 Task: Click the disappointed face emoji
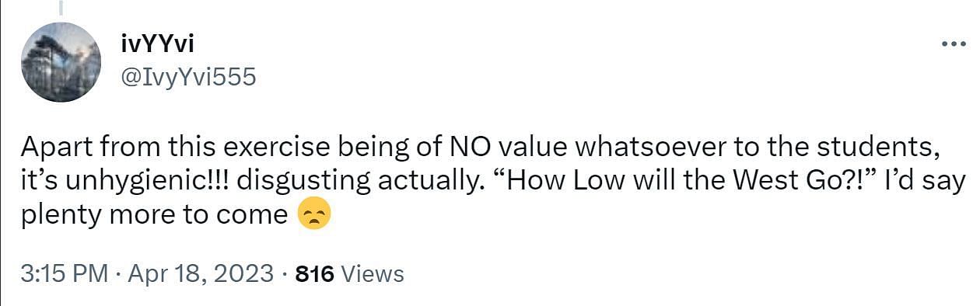click(315, 214)
